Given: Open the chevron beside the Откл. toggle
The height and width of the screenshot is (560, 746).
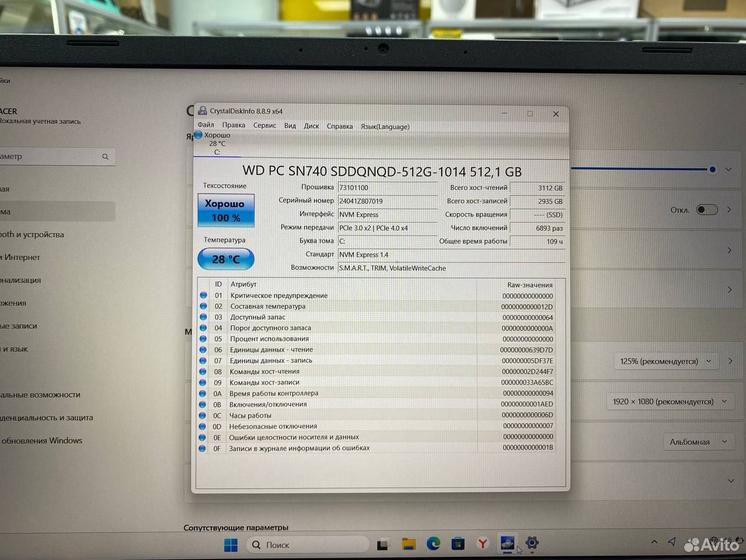Looking at the screenshot, I should click(x=729, y=210).
